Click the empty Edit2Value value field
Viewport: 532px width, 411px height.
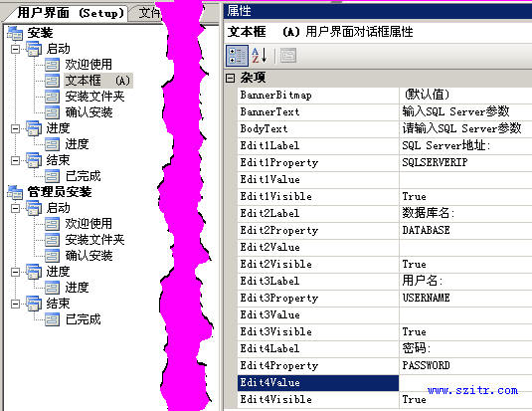pos(465,247)
